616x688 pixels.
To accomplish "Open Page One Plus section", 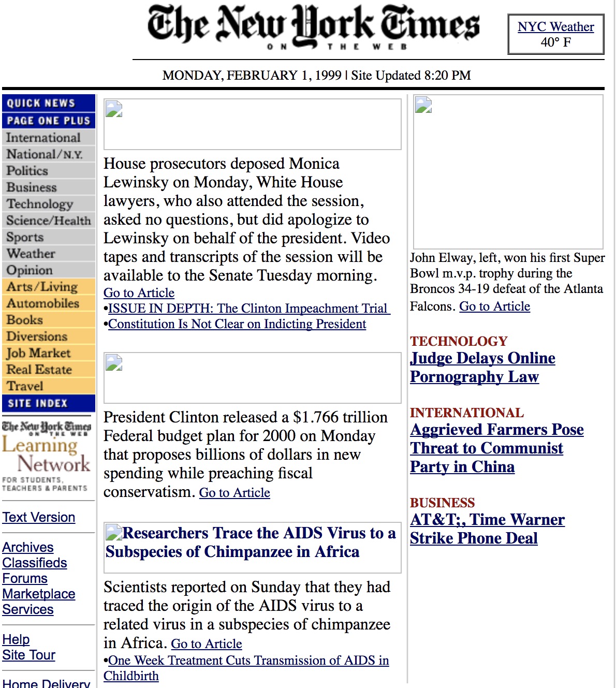I will (x=49, y=121).
